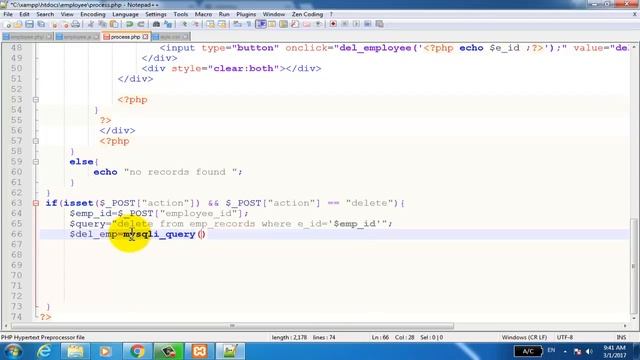Toggle the highlighted Indent Guide button
This screenshot has height=360, width=640.
[260, 24]
